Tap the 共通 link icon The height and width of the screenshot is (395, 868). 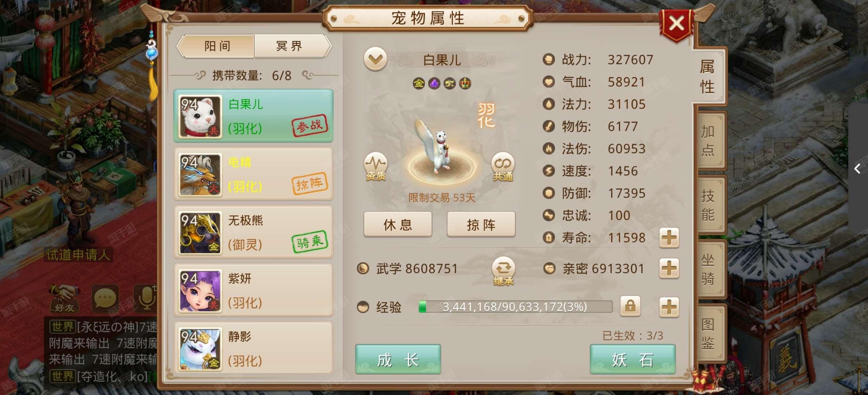(503, 167)
